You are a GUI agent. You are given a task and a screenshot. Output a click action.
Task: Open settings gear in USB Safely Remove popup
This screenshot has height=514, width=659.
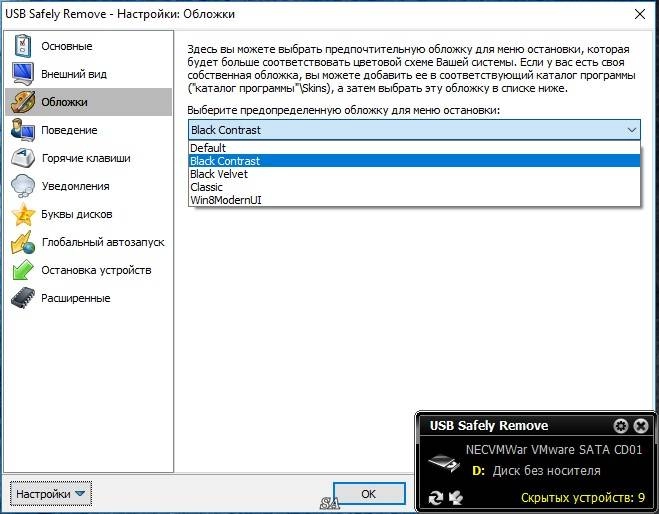pyautogui.click(x=621, y=426)
